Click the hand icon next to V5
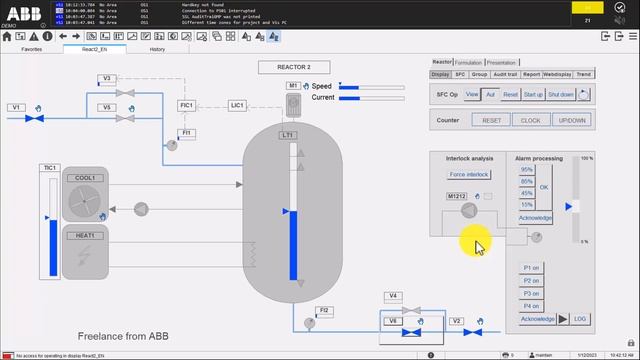640x360 pixels. point(131,109)
